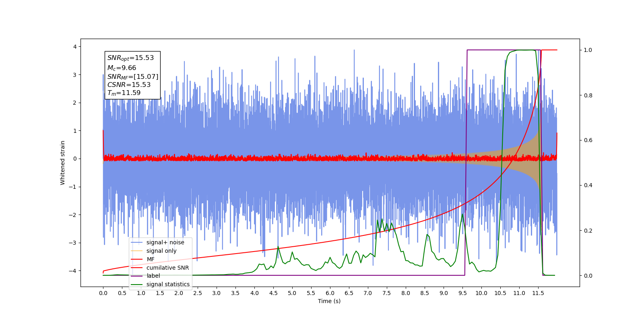The width and height of the screenshot is (644, 322).
Task: Click the right y-axis tick label 1.0
Action: 588,50
